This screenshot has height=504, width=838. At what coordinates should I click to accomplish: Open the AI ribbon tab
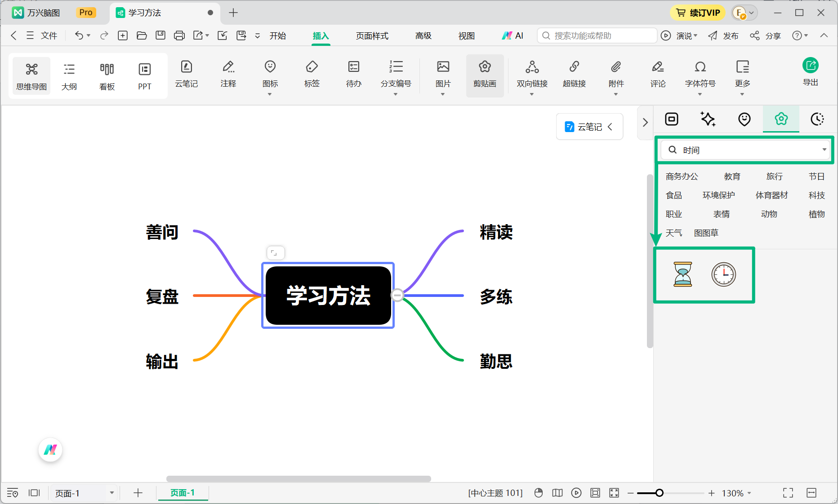click(x=513, y=36)
